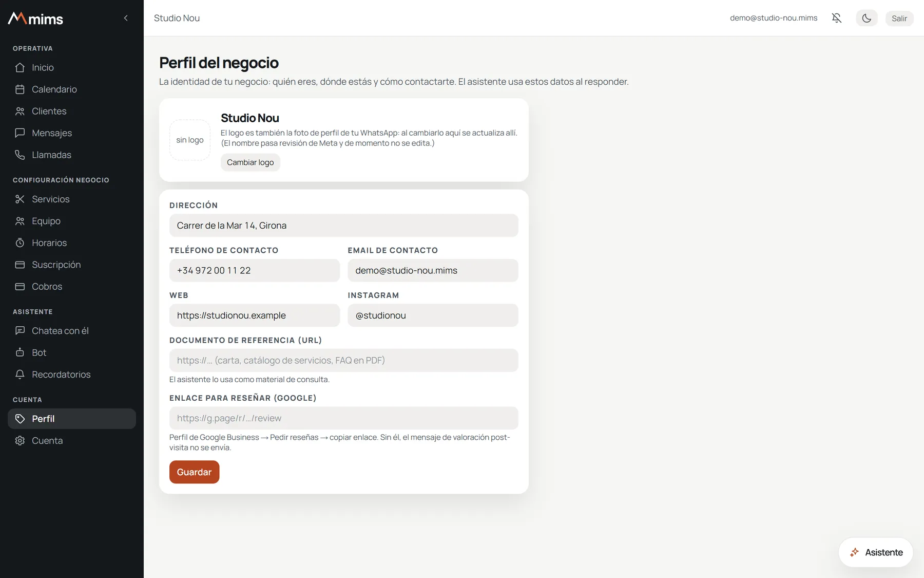Focus the Web URL field
The height and width of the screenshot is (578, 924).
(255, 315)
